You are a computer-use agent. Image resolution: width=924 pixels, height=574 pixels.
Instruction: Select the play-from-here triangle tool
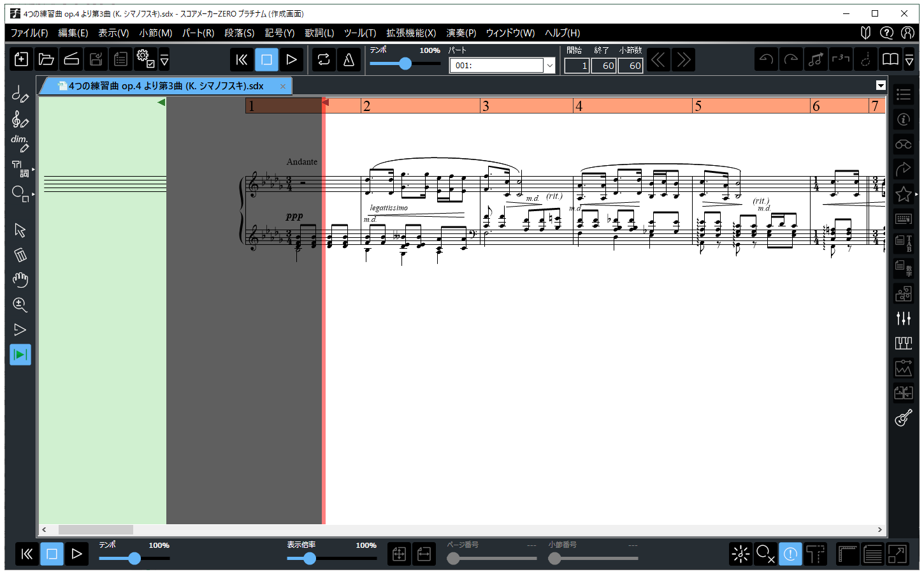20,330
